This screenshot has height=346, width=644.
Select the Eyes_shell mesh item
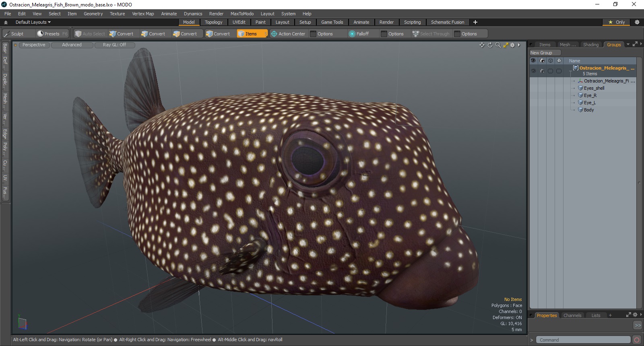pos(594,88)
